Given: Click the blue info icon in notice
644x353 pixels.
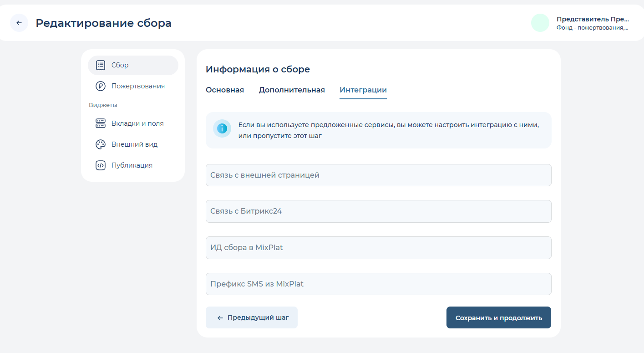Looking at the screenshot, I should (x=222, y=128).
